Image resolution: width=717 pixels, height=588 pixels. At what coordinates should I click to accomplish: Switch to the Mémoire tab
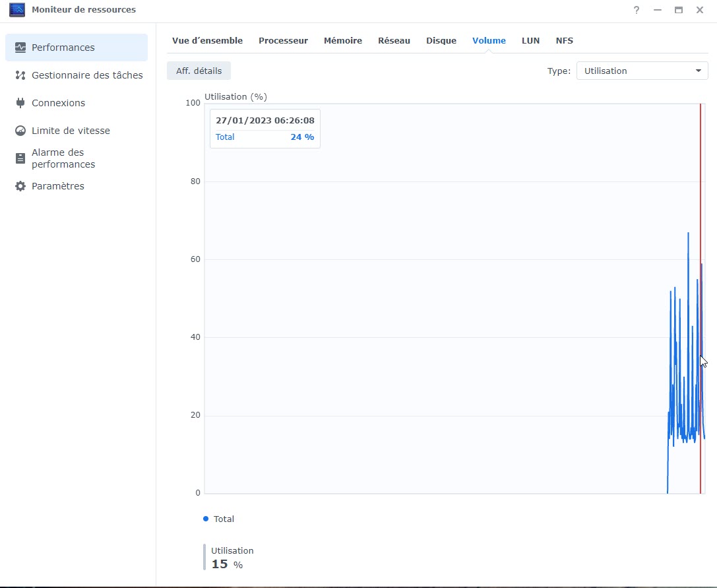click(342, 40)
